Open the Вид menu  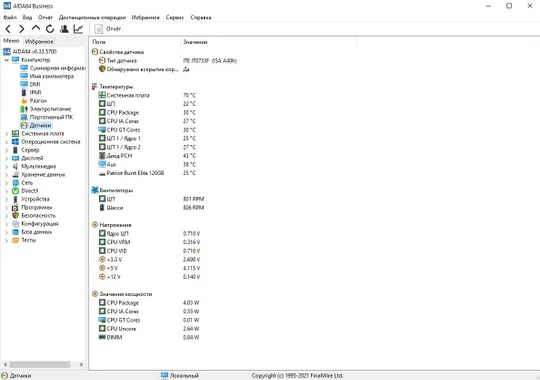coord(27,17)
